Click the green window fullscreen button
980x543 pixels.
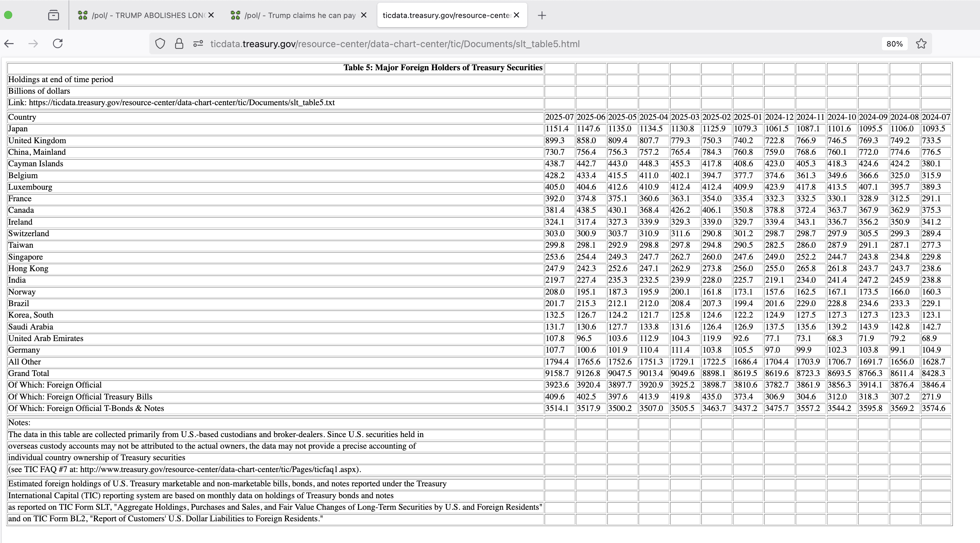point(8,15)
